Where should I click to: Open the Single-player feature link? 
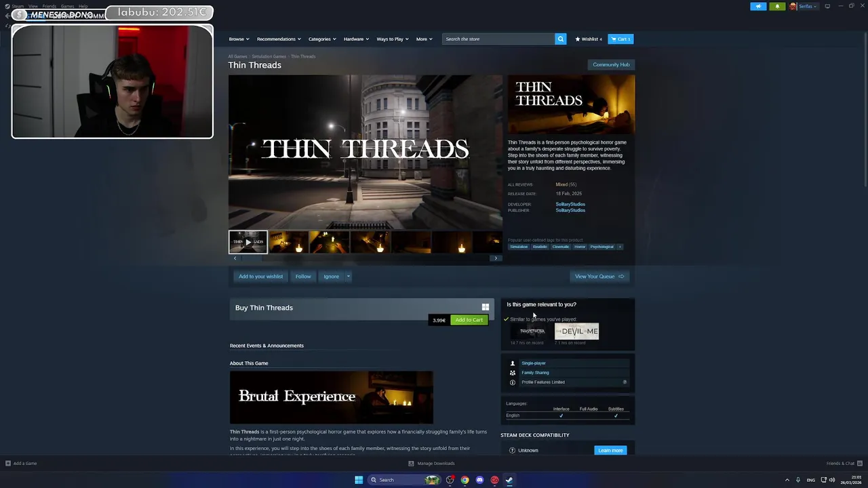[x=533, y=363]
